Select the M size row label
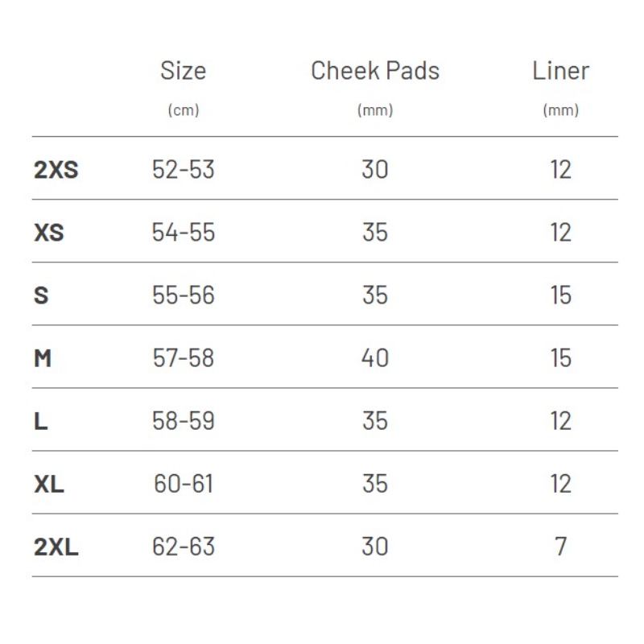Screen dimensions: 644x644 (43, 357)
